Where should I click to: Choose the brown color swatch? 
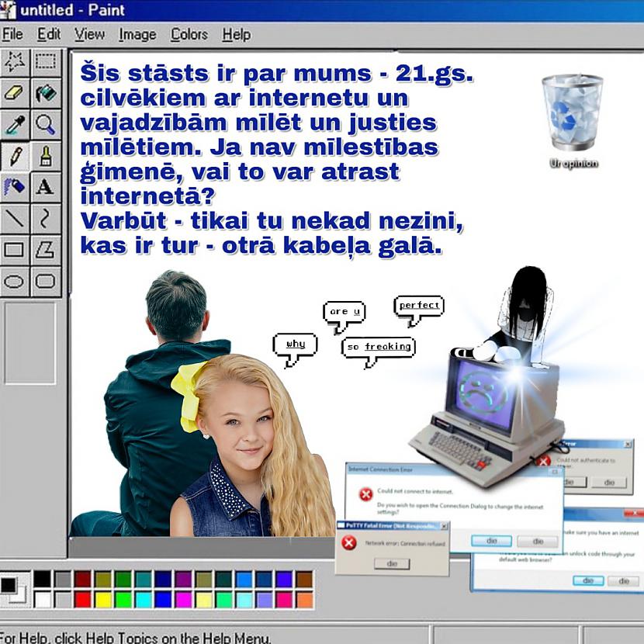tap(304, 579)
